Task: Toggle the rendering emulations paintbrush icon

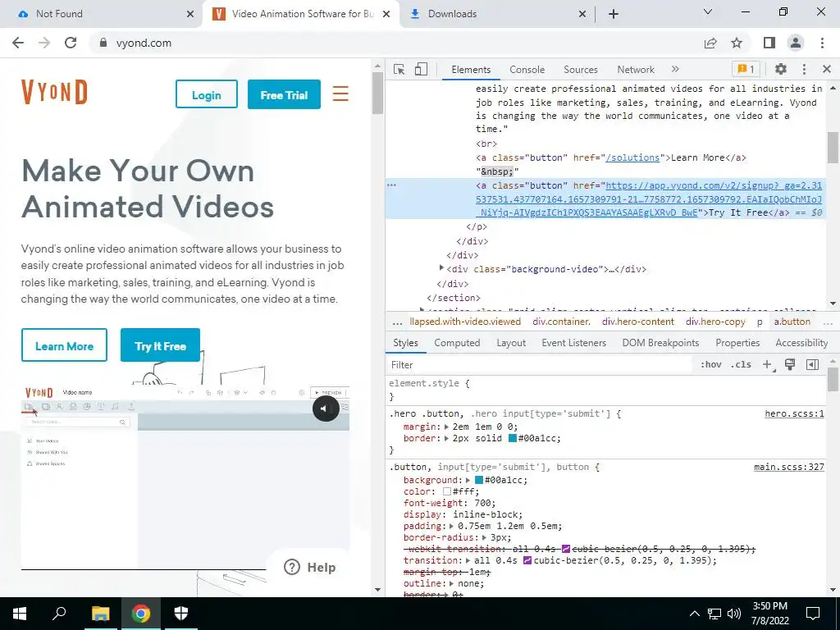Action: coord(790,365)
